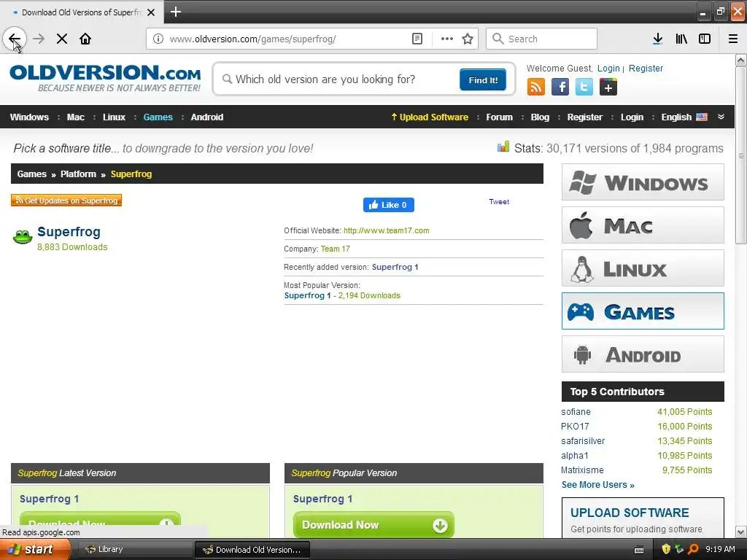The height and width of the screenshot is (560, 747).
Task: Open Upload Software in navigation bar
Action: tap(430, 117)
